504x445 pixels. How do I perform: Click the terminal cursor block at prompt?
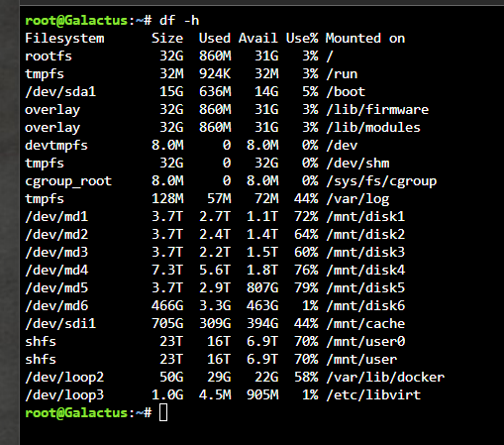tap(163, 412)
